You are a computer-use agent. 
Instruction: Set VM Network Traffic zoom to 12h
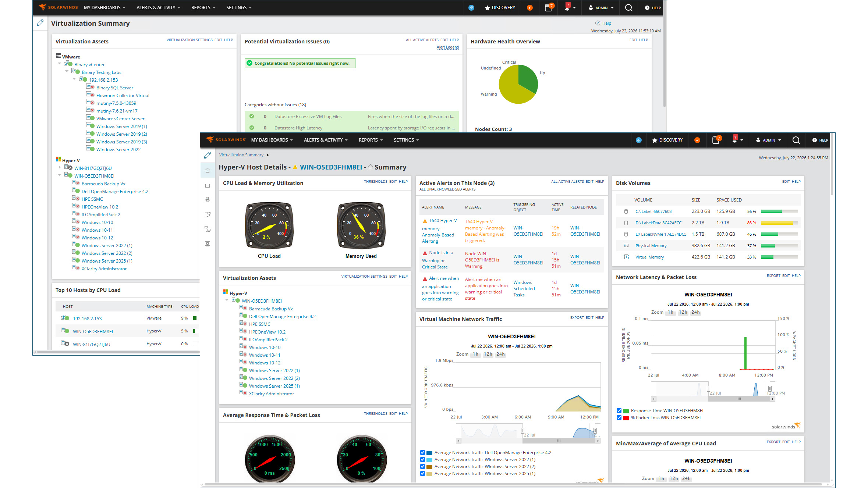coord(488,354)
